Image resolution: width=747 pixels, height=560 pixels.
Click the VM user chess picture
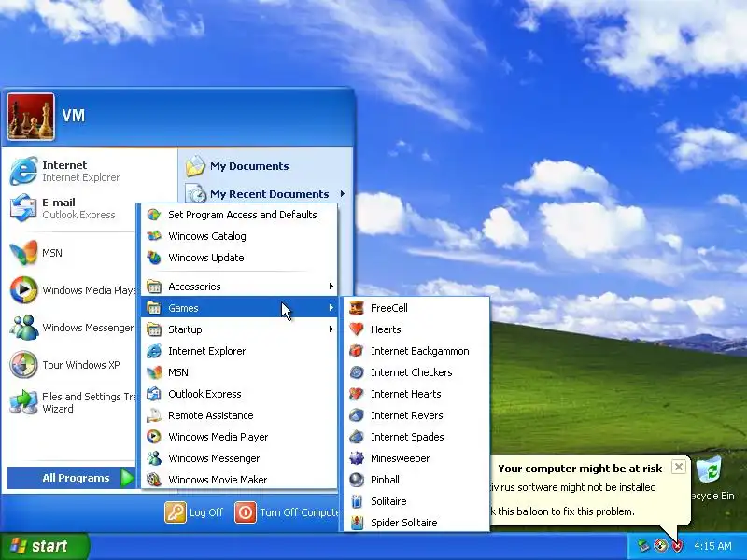pyautogui.click(x=31, y=117)
